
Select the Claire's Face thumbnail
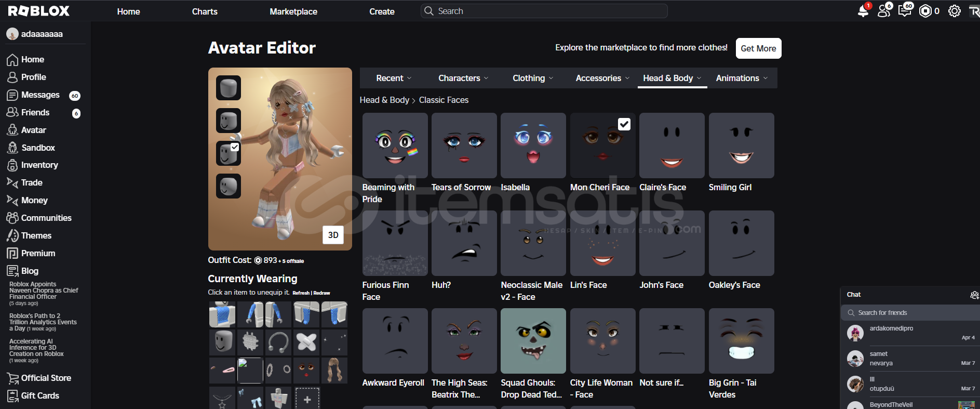click(x=672, y=146)
